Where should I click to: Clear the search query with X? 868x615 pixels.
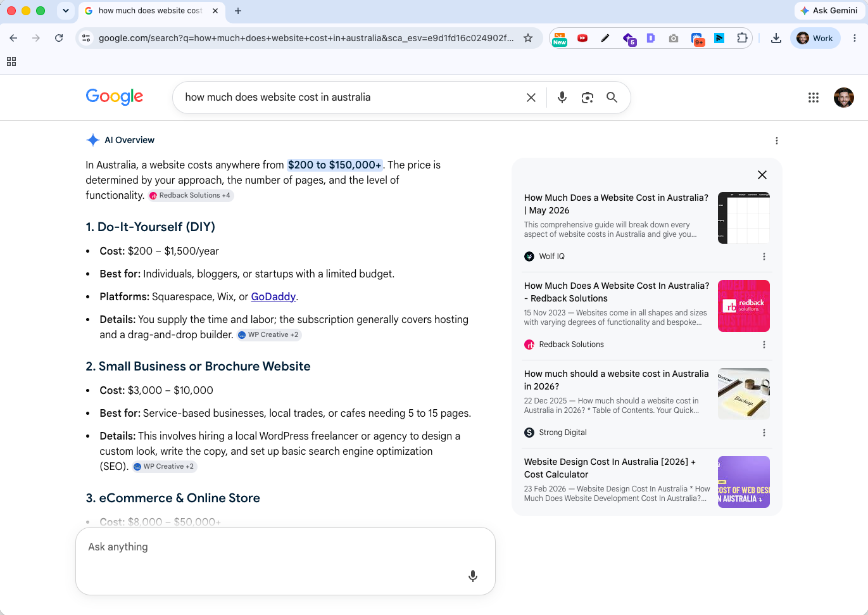[531, 98]
